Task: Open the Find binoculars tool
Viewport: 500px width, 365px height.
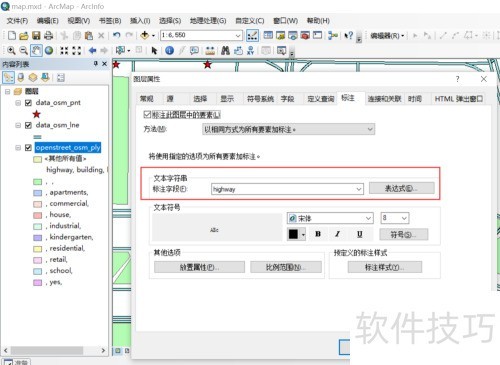Action: 225,51
